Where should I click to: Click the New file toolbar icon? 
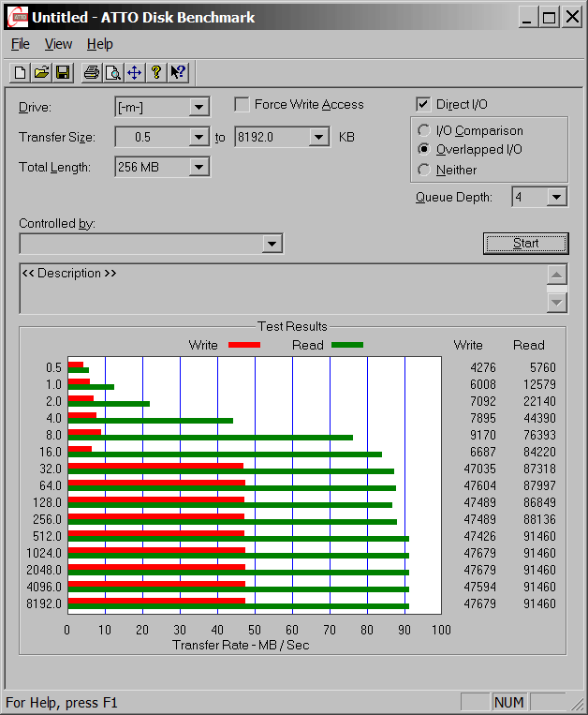point(20,72)
